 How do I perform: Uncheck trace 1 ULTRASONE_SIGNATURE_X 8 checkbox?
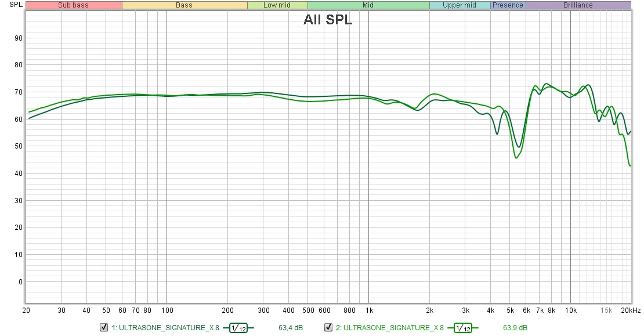click(x=104, y=327)
